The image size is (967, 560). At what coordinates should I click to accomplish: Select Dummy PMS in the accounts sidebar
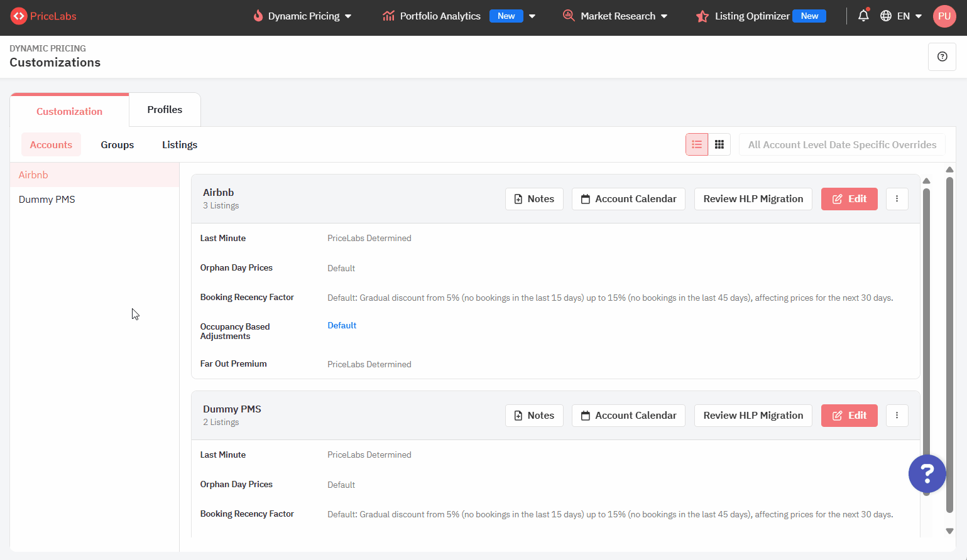94,200
